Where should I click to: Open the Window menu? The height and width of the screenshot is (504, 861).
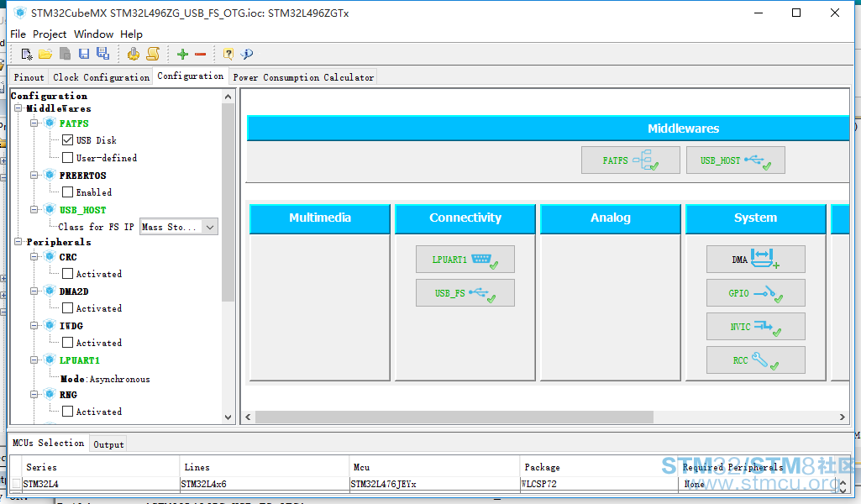93,34
